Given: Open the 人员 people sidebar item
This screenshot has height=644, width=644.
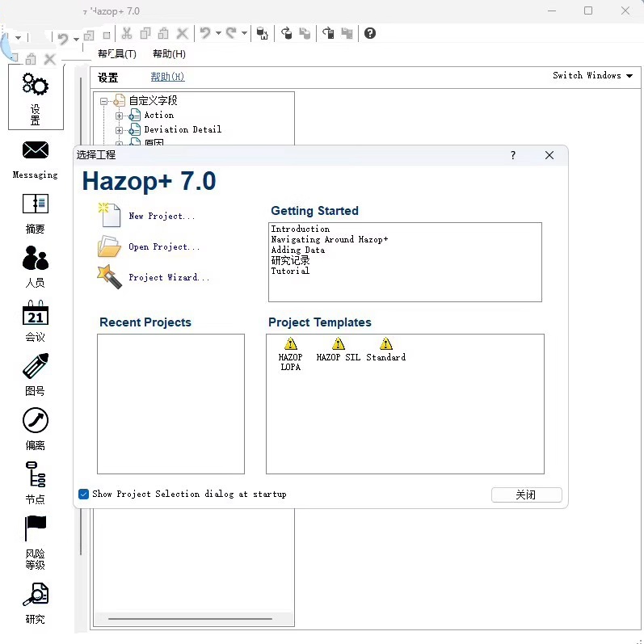Looking at the screenshot, I should point(36,267).
